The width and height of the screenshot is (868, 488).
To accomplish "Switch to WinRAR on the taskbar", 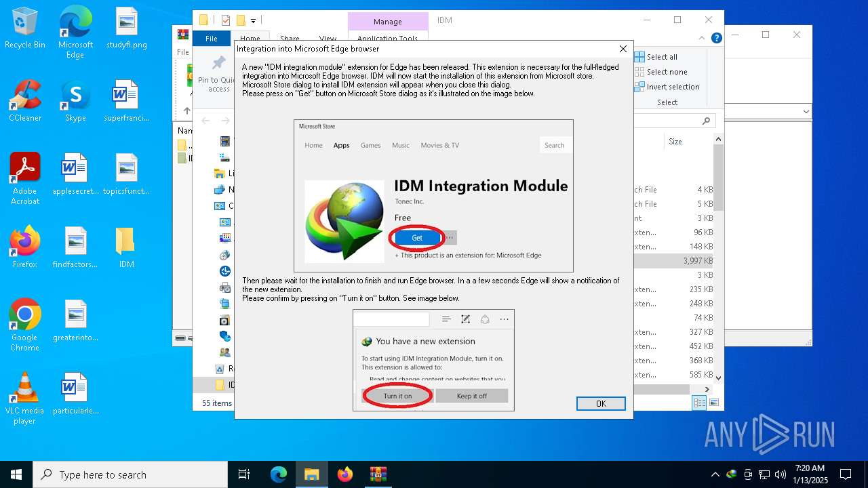I will (378, 474).
